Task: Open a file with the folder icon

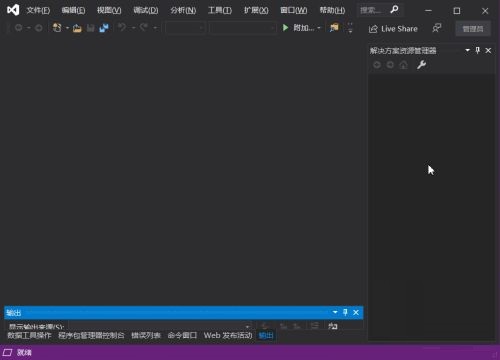Action: point(77,28)
